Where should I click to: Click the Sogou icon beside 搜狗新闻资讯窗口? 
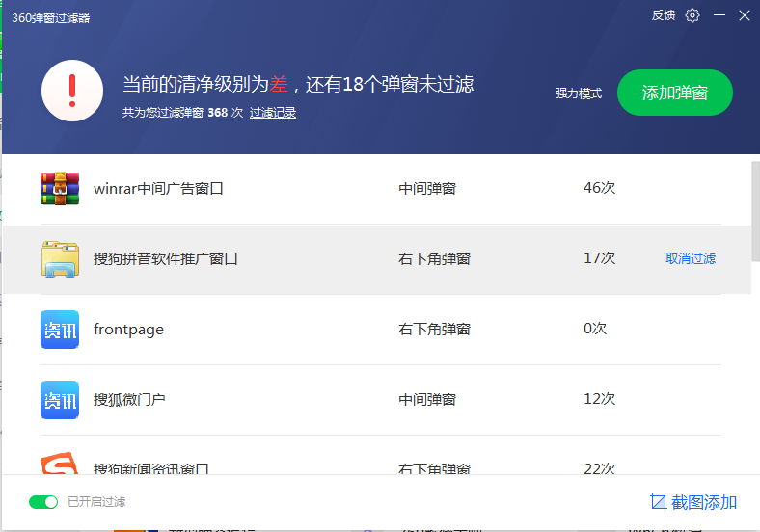click(59, 464)
